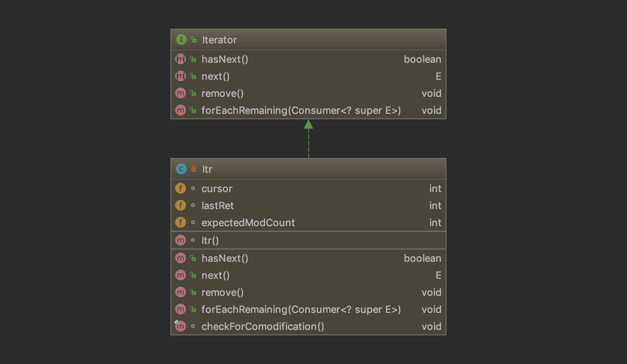The image size is (627, 364).
Task: Select the lastRet field name
Action: (x=217, y=206)
